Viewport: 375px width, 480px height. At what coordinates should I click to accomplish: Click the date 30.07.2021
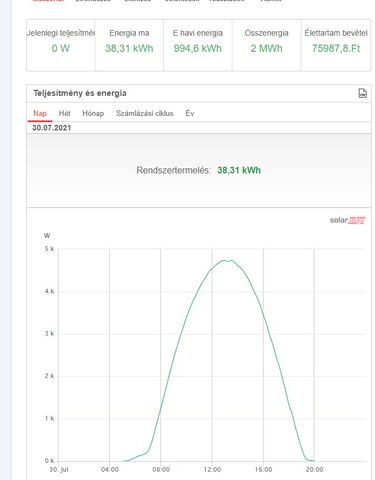point(52,128)
